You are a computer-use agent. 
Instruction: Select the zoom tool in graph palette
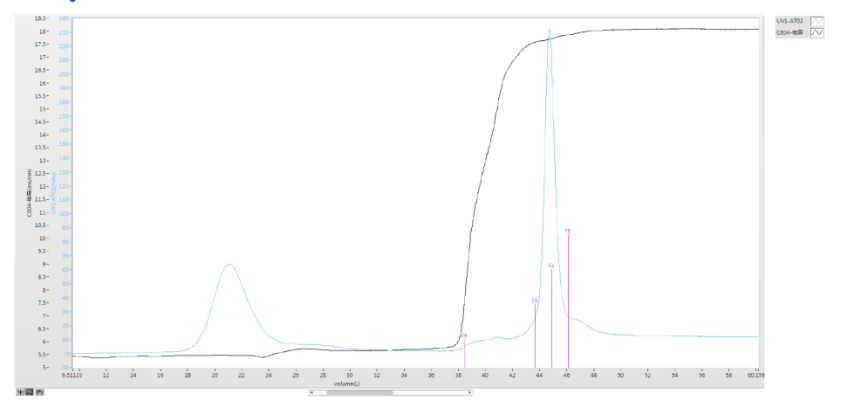tap(29, 393)
